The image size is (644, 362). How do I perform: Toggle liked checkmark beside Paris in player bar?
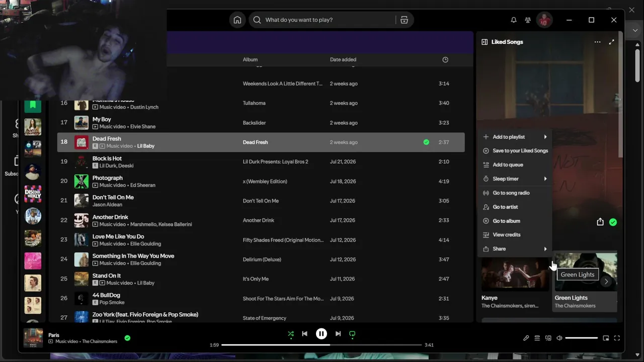[127, 338]
